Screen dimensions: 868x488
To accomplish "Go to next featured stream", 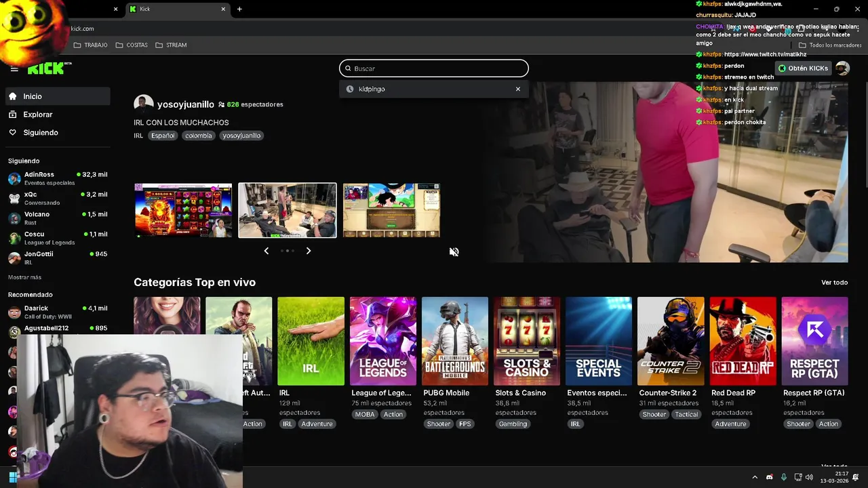I will tap(309, 251).
